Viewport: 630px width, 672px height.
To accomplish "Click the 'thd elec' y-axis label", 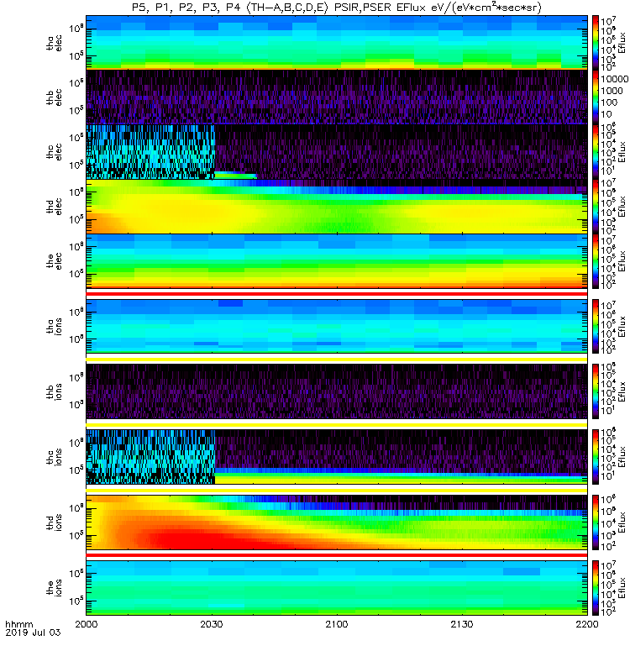I will (55, 207).
